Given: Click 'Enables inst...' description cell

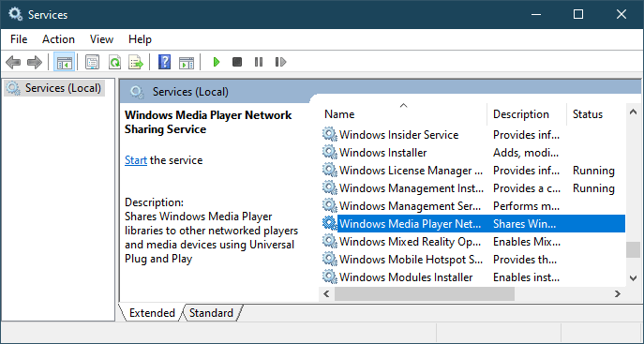Looking at the screenshot, I should [x=526, y=277].
